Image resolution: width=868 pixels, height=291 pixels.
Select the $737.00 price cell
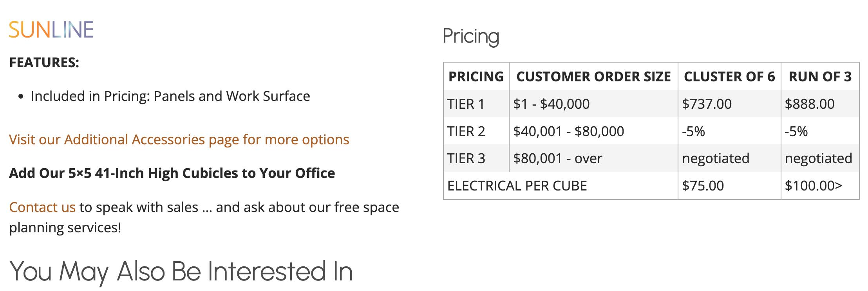(x=707, y=104)
